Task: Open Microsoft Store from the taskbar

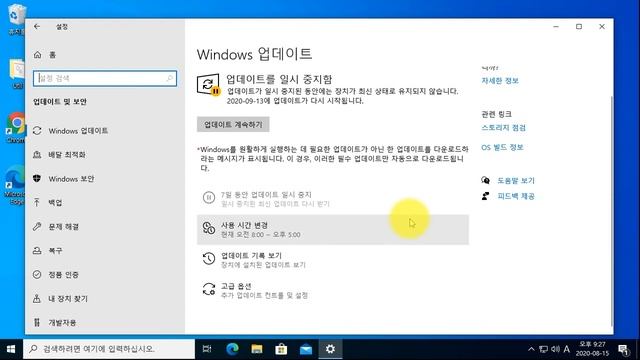Action: [281, 349]
